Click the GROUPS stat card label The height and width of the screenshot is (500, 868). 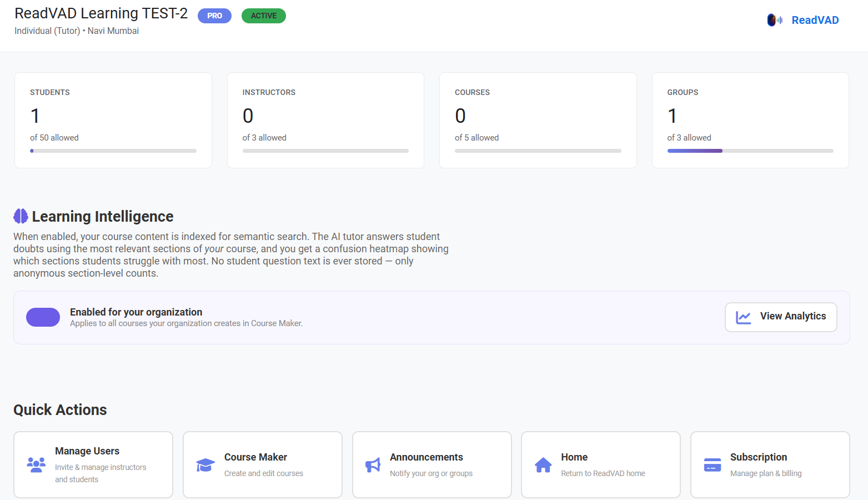[x=683, y=92]
